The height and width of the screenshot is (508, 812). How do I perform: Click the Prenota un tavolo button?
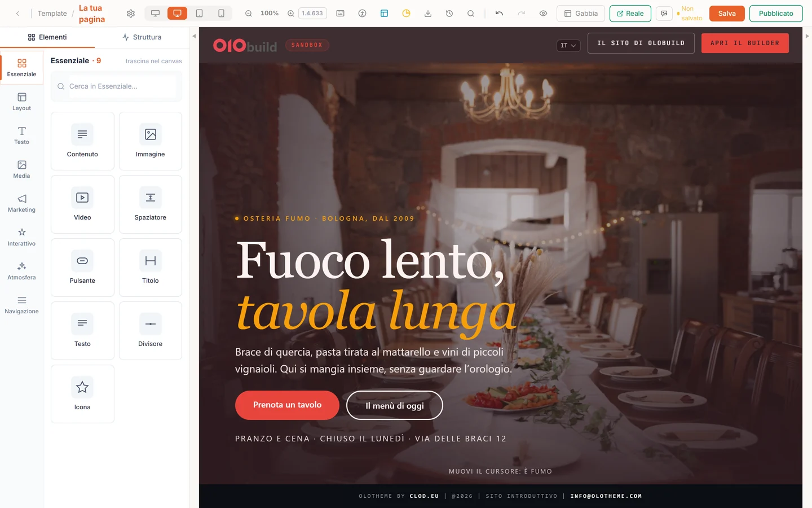coord(287,405)
